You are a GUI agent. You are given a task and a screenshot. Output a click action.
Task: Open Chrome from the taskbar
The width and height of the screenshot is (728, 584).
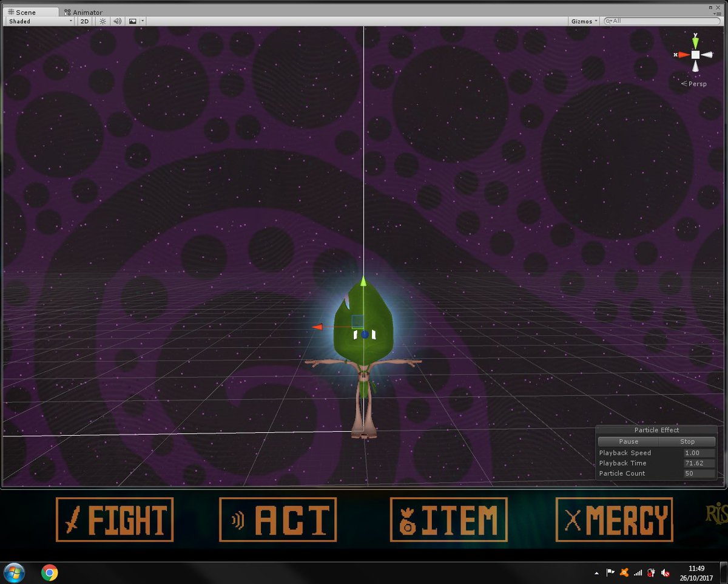[x=50, y=572]
